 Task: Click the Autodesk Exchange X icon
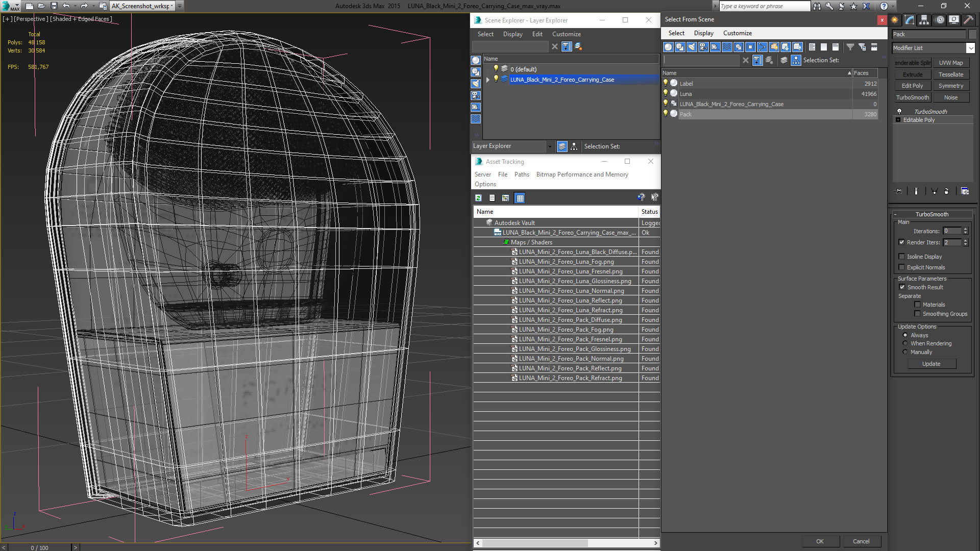point(866,6)
